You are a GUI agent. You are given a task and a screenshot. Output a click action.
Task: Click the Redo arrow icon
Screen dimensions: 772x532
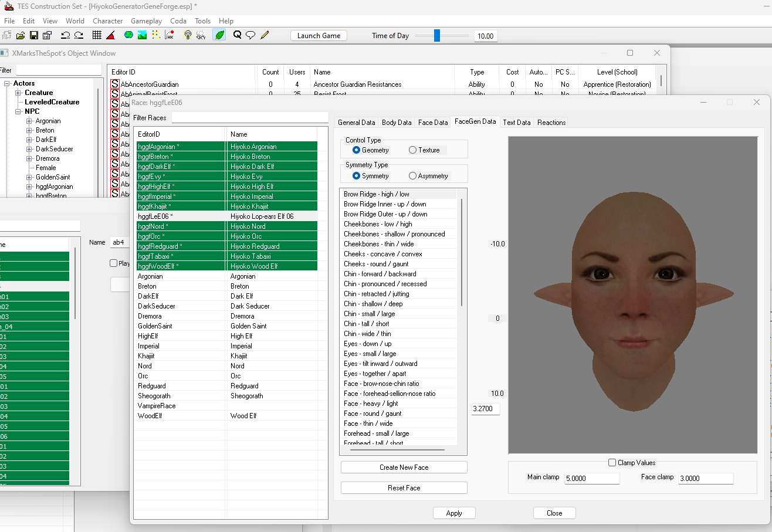coord(79,35)
